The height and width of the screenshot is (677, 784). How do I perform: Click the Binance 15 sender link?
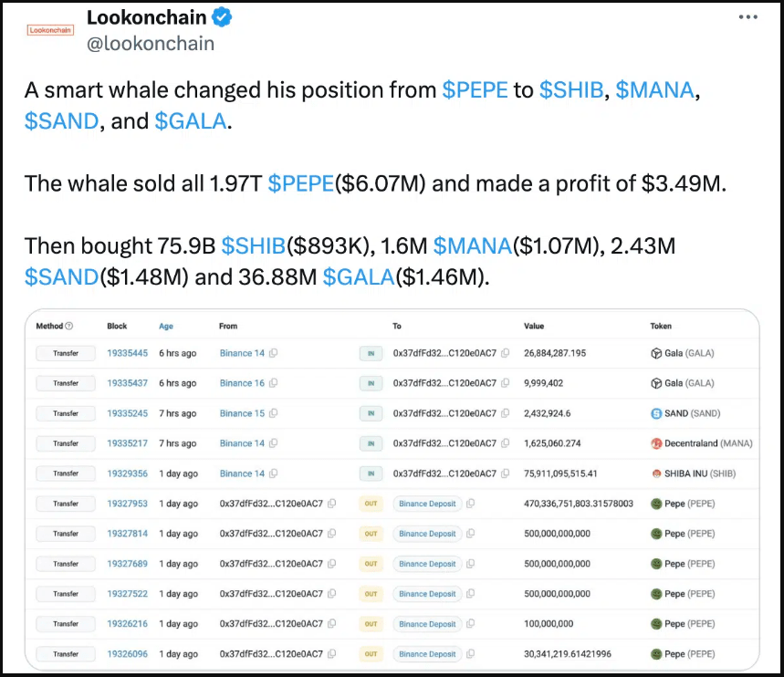(242, 413)
